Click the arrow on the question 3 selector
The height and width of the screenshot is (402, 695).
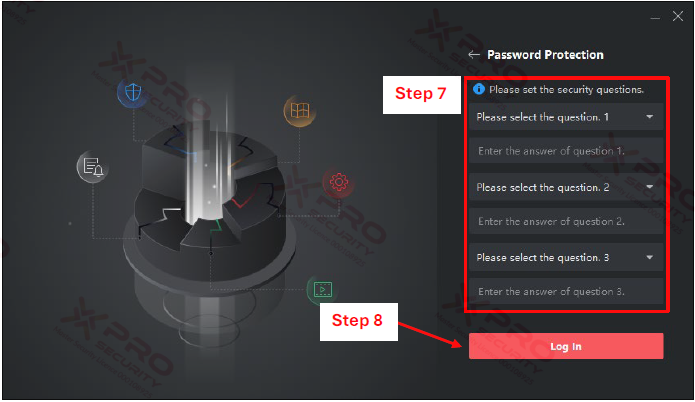pos(649,258)
